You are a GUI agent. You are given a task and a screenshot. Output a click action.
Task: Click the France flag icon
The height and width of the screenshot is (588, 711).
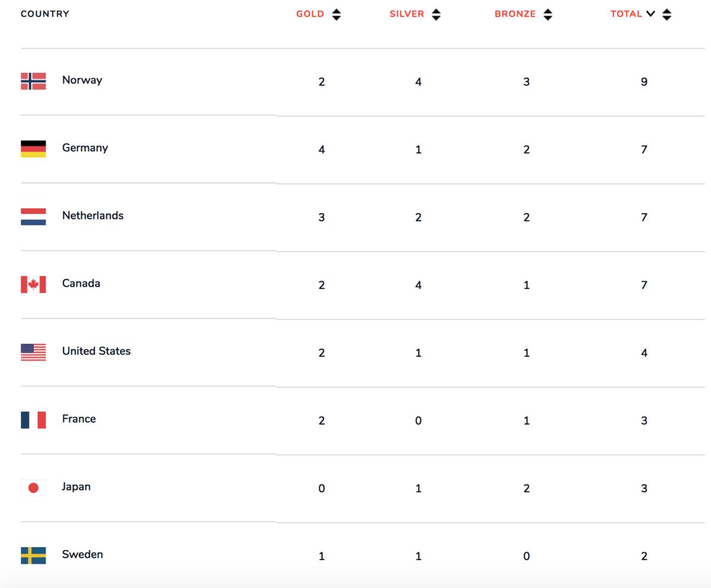[x=33, y=420]
